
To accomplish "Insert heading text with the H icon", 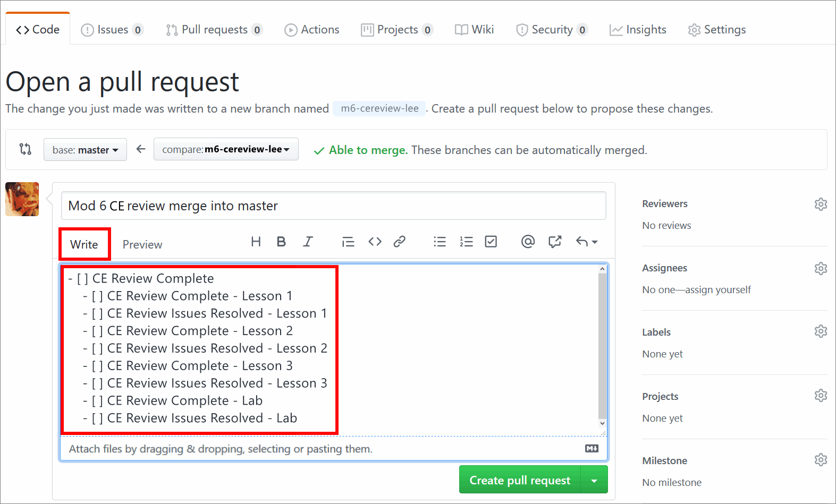I will coord(256,242).
